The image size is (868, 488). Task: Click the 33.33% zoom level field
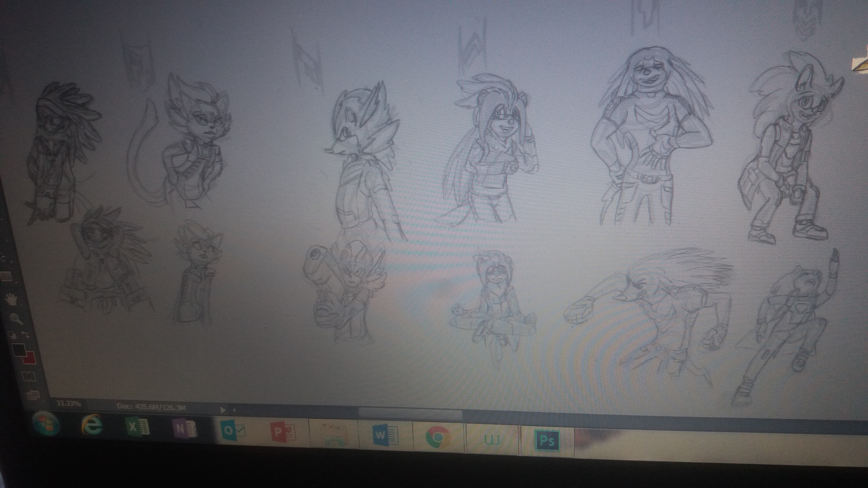(x=68, y=403)
